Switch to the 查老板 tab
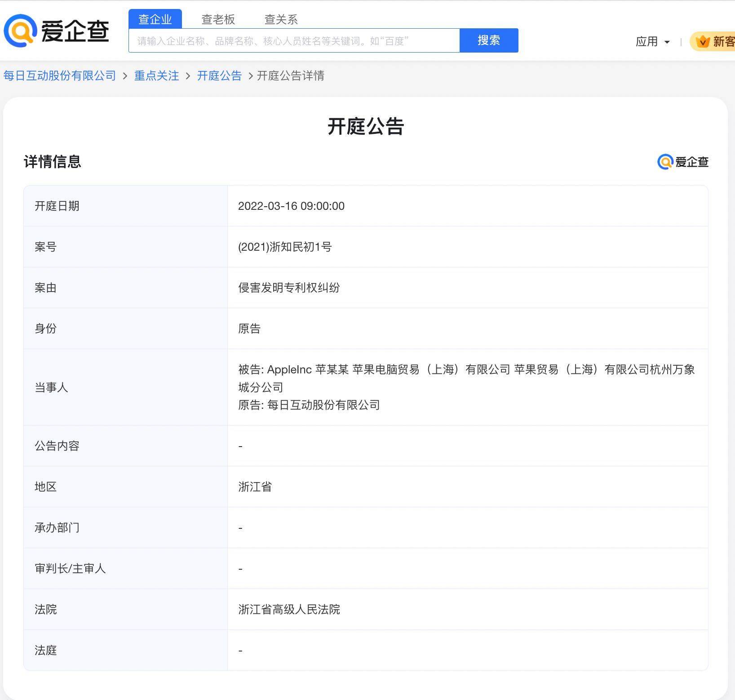The image size is (735, 700). pos(218,19)
